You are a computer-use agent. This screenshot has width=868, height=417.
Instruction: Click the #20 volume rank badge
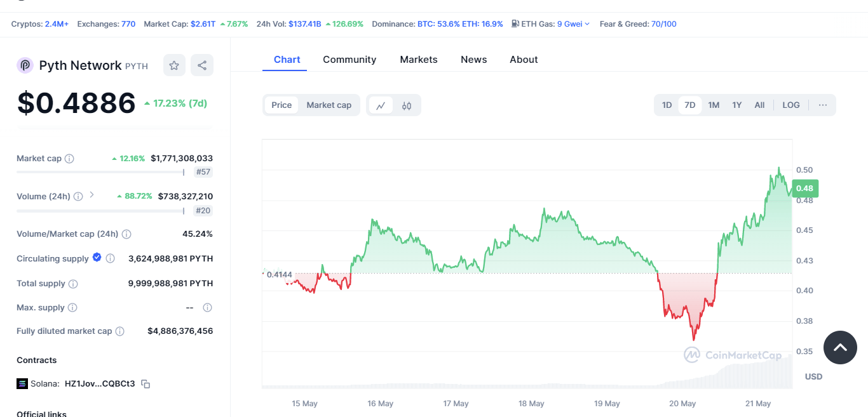tap(203, 211)
